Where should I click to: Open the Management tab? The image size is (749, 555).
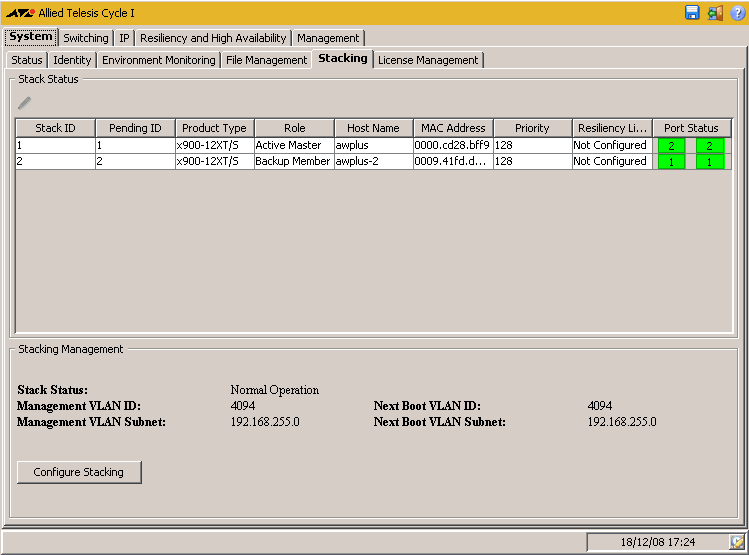328,38
